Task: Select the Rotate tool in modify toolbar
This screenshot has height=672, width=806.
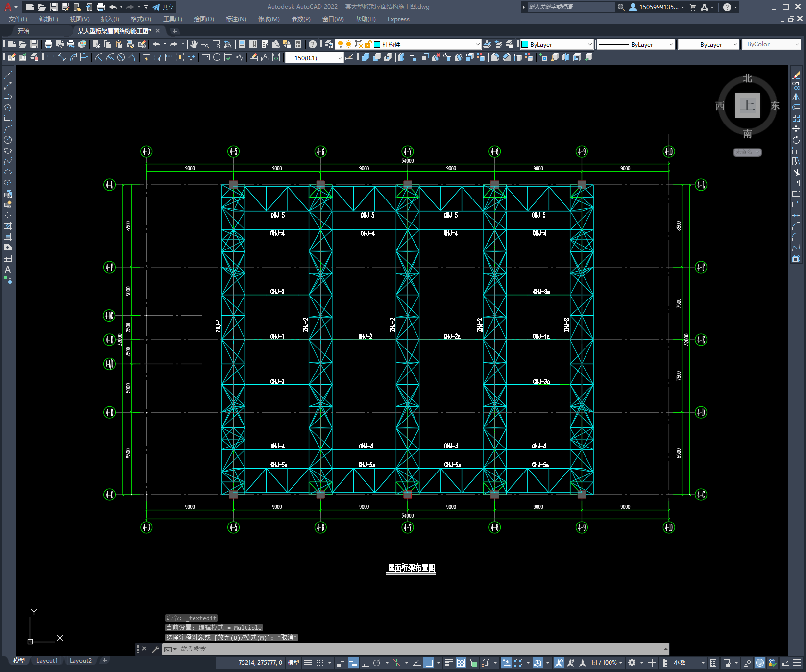Action: 796,140
